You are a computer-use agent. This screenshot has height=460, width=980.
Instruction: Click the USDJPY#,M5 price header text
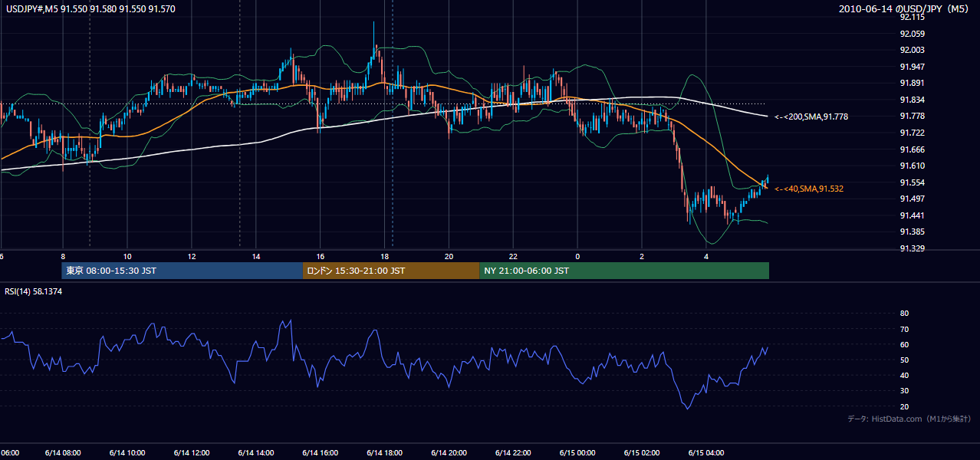[x=90, y=9]
